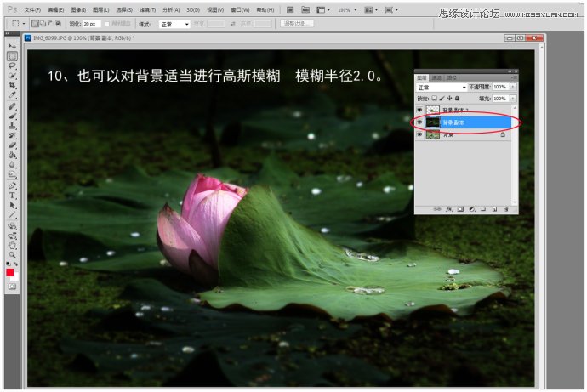Screen dimensions: 587x392
Task: Select the Dodge tool
Action: tap(12, 174)
